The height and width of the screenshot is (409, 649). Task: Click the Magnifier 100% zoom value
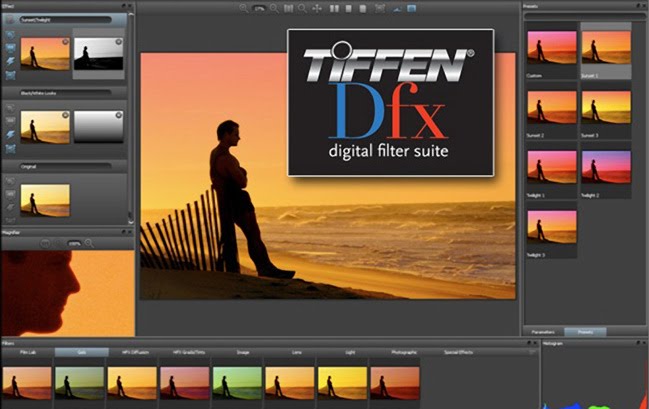(x=75, y=244)
